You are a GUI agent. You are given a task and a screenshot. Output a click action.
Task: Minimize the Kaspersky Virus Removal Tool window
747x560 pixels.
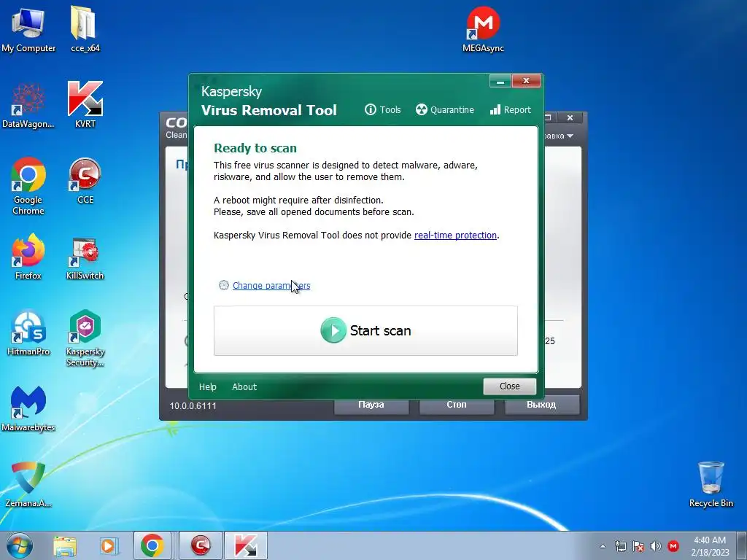tap(500, 82)
